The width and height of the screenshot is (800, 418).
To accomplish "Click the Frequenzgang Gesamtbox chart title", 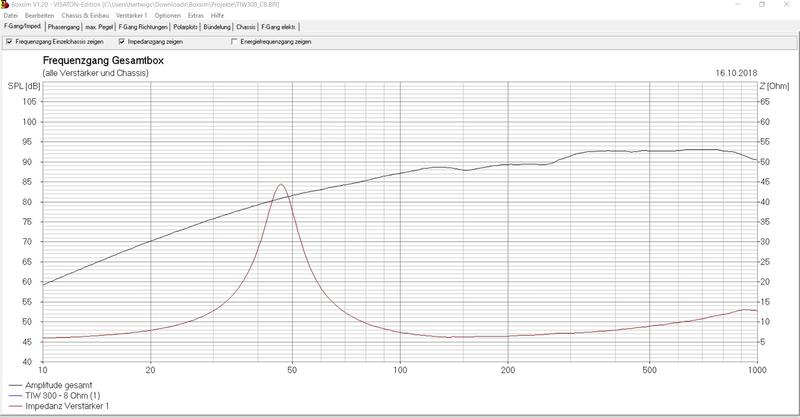I will [103, 61].
